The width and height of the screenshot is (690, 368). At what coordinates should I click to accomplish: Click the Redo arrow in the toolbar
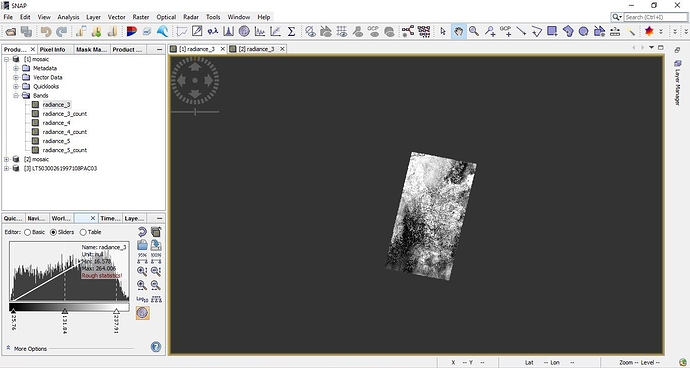click(x=61, y=31)
